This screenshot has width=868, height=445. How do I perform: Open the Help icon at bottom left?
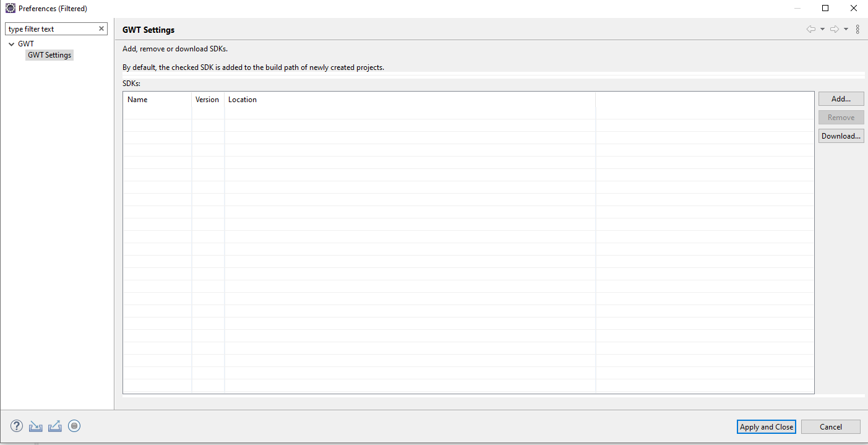[x=17, y=426]
